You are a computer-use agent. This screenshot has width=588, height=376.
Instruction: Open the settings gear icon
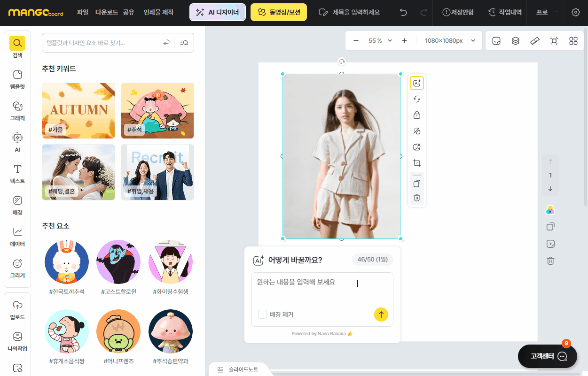(575, 12)
